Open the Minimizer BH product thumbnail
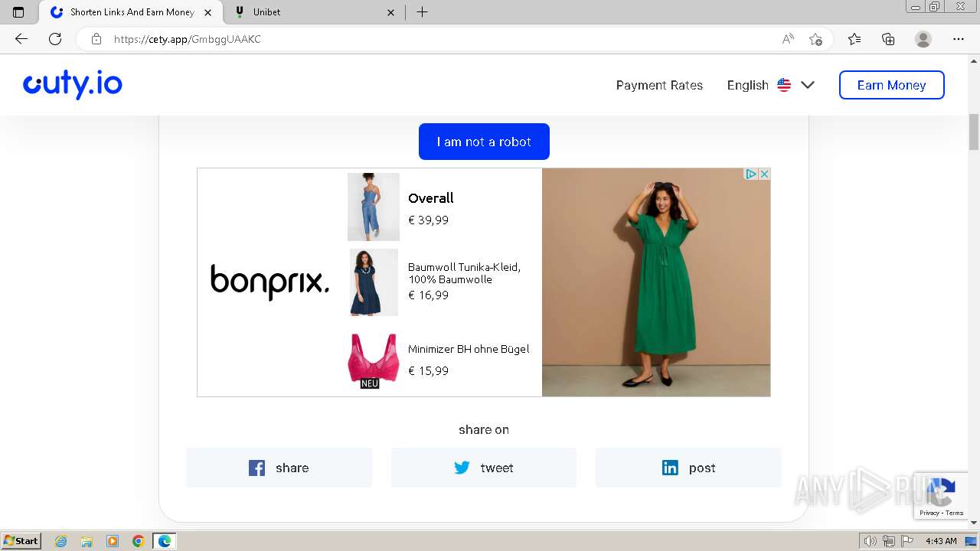This screenshot has height=551, width=980. [x=374, y=360]
